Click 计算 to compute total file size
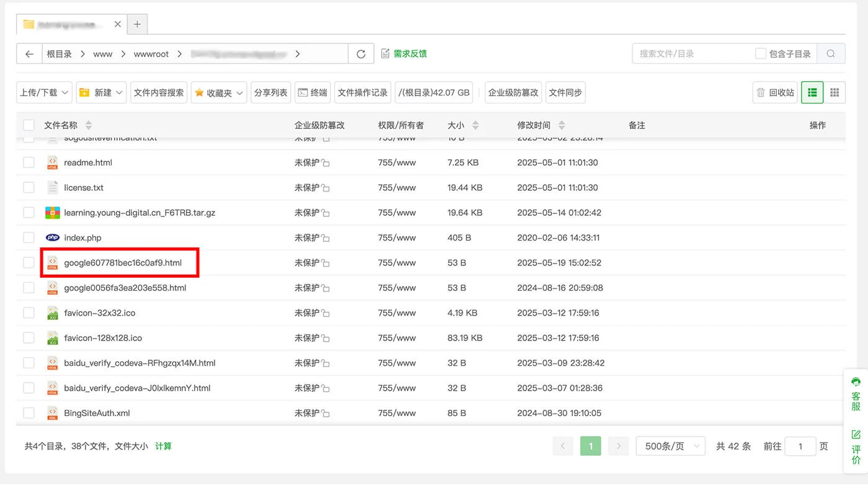Image resolution: width=868 pixels, height=496 pixels. point(163,445)
